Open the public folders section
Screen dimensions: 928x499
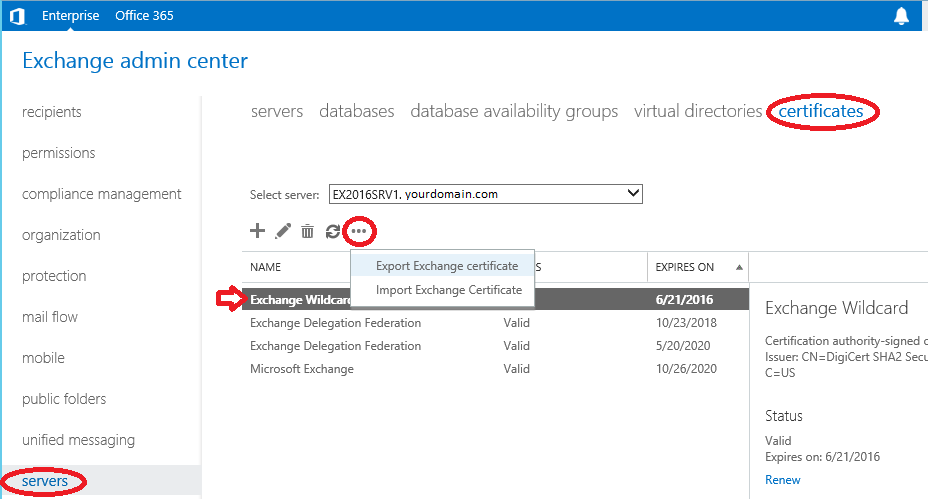(x=64, y=398)
